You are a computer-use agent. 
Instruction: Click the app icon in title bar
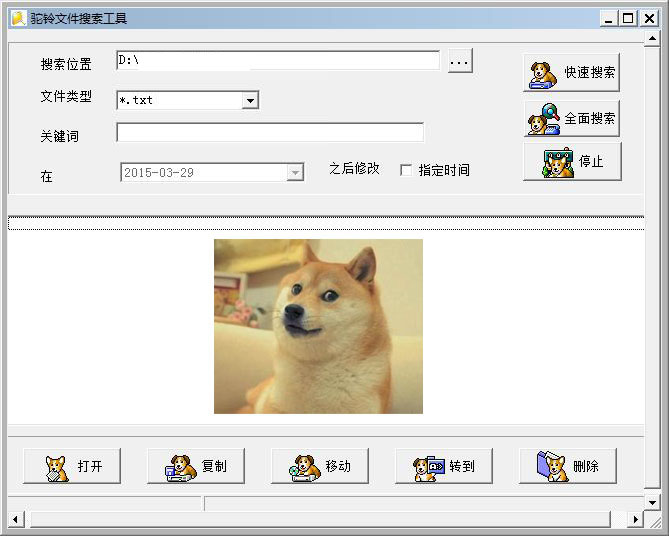point(18,18)
